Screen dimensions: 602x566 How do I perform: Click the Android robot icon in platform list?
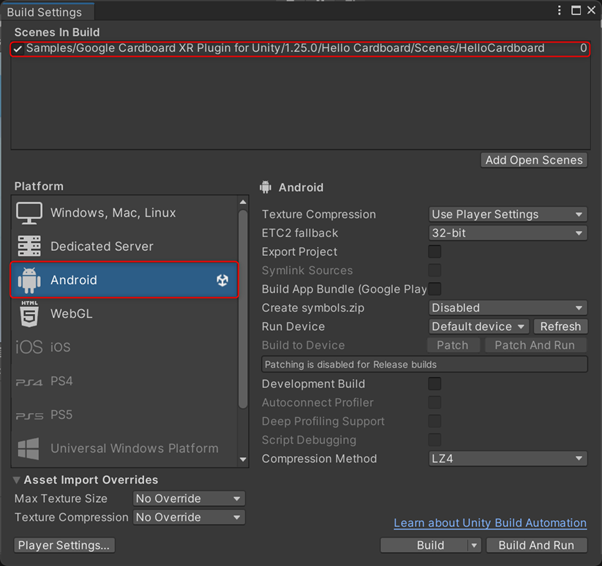[29, 280]
